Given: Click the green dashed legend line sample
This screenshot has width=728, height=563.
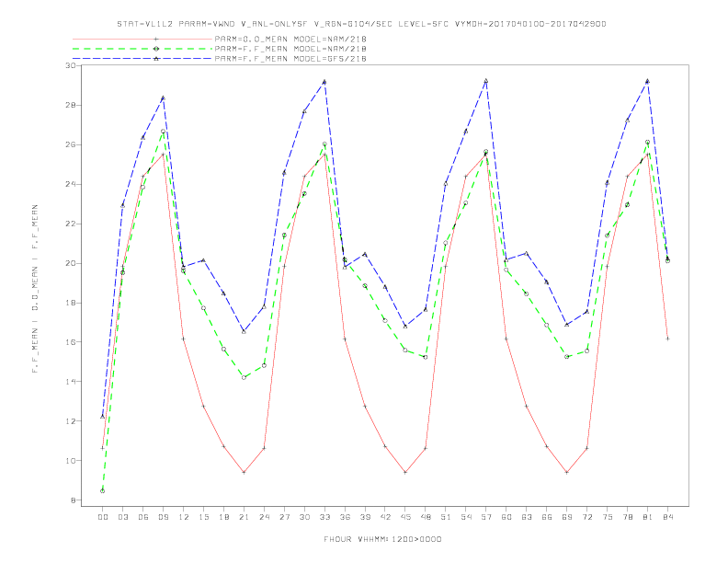Looking at the screenshot, I should point(142,49).
